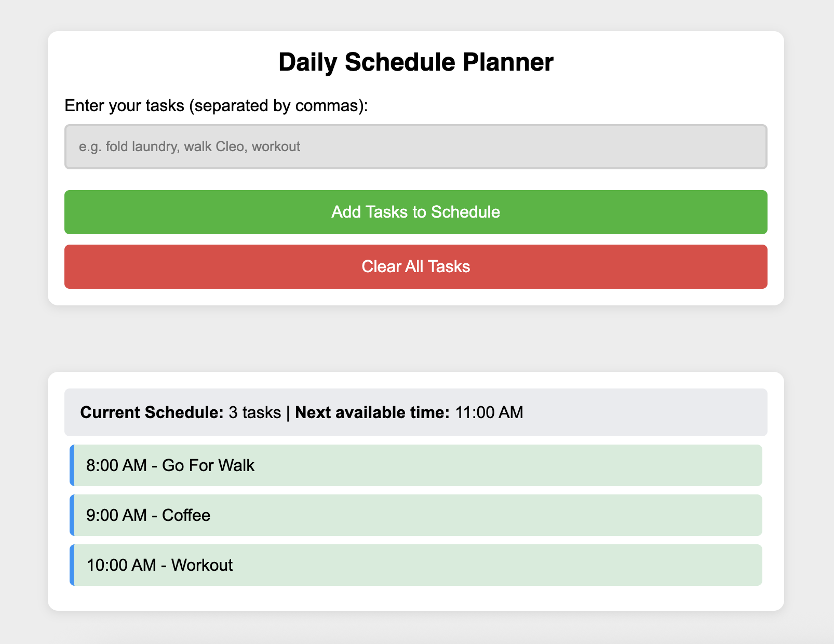Click the 11:00 AM next available time value
Screen dimensions: 834x644
[489, 412]
